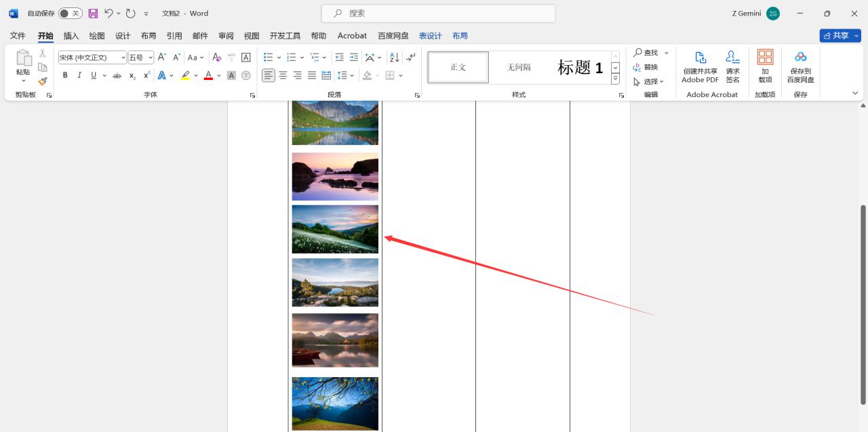Click the enclosed character icon
Viewport: 868px width, 432px height.
click(246, 75)
